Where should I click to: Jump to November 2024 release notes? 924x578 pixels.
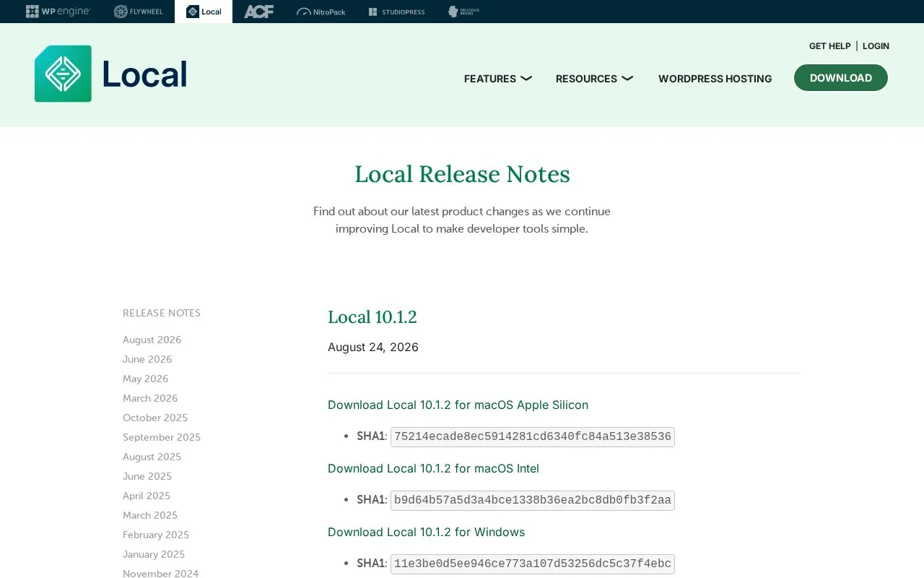pyautogui.click(x=160, y=573)
